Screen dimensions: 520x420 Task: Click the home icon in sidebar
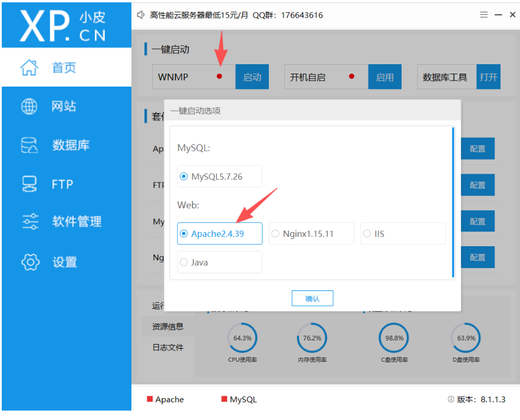pyautogui.click(x=29, y=68)
